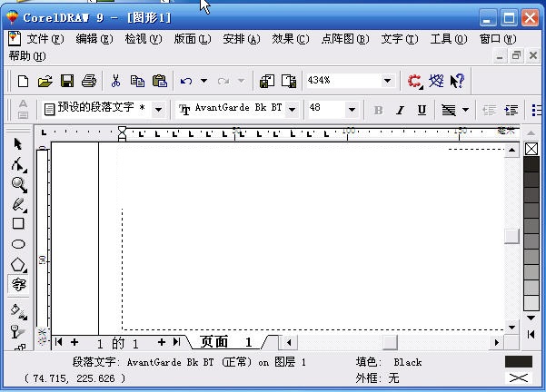Add a page after using right plus
Screen dimensions: 546x392
click(161, 342)
